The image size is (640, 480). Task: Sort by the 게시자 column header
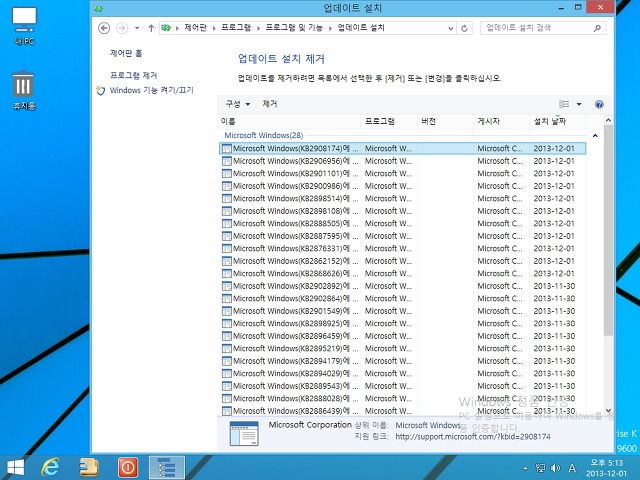tap(501, 121)
